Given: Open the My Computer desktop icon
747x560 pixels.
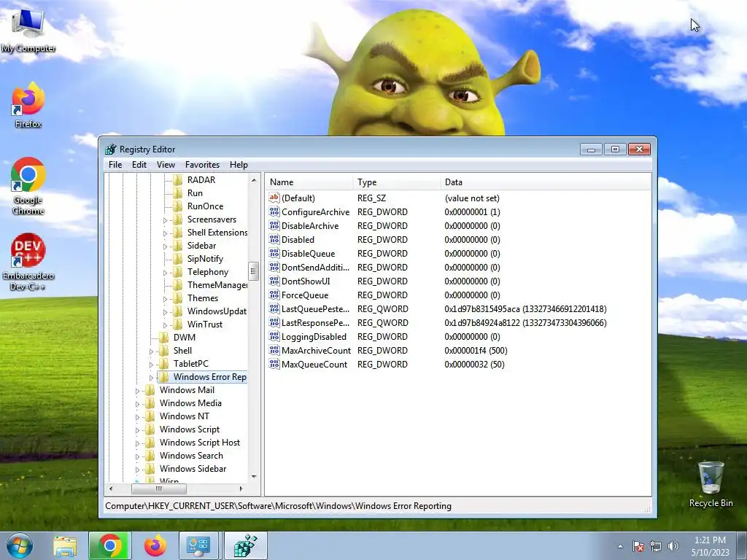Looking at the screenshot, I should [28, 29].
